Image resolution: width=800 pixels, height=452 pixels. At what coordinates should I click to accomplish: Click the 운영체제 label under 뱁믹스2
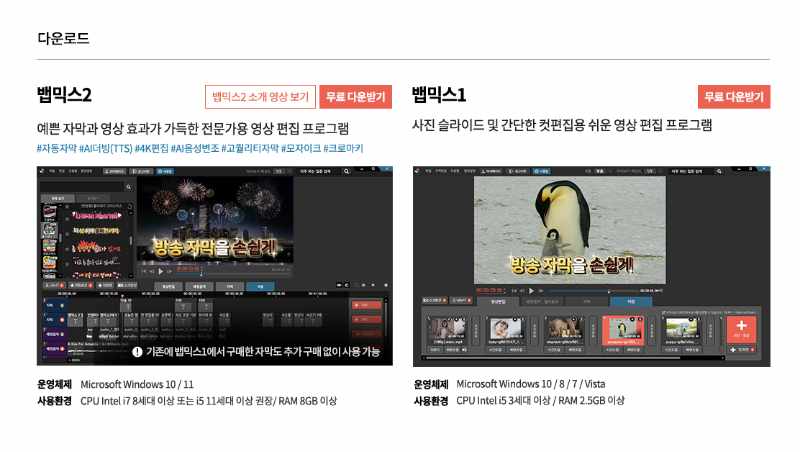[54, 384]
